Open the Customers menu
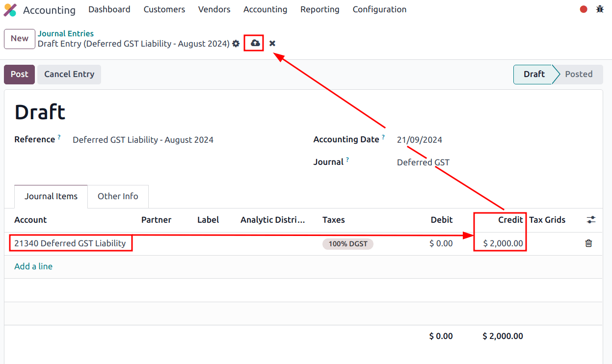Image resolution: width=612 pixels, height=364 pixels. (164, 9)
